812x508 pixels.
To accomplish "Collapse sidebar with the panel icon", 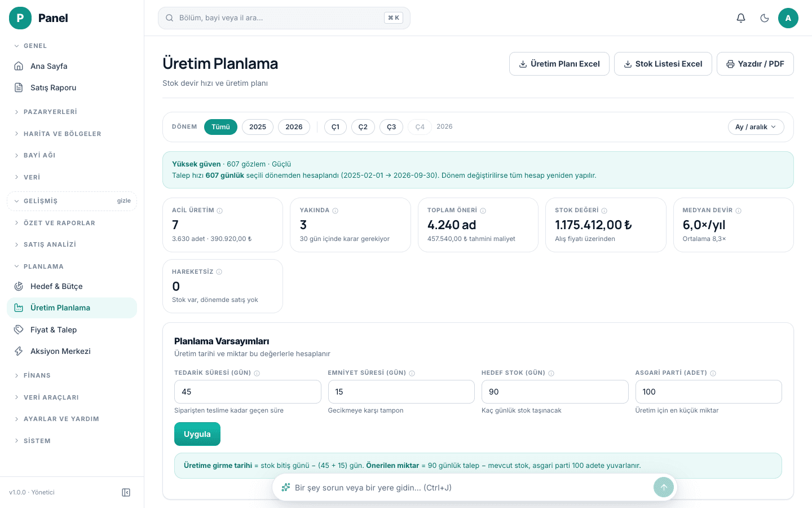I will [126, 493].
